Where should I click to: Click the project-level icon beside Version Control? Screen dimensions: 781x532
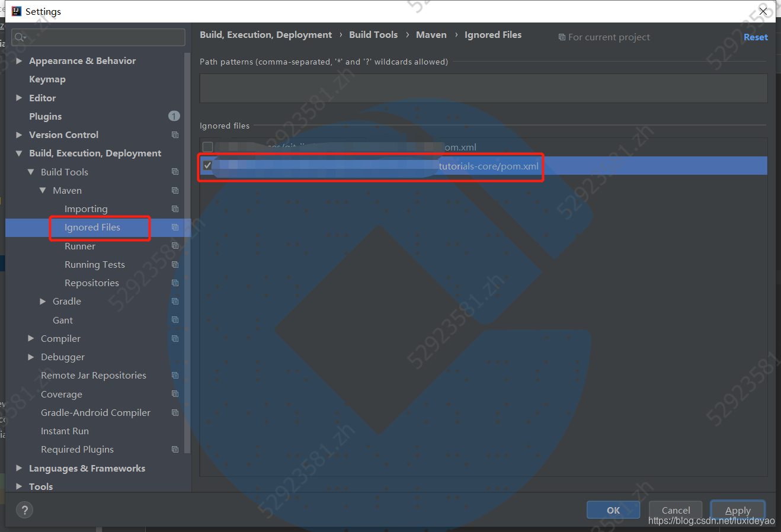point(175,134)
